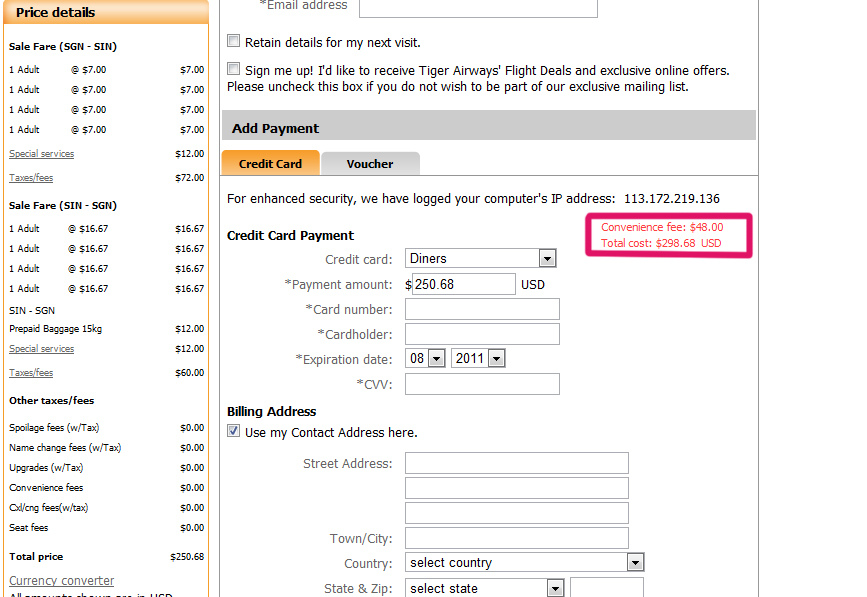Click the 'Spoilage fees (w/Tax)' row
This screenshot has height=597, width=867.
[106, 428]
